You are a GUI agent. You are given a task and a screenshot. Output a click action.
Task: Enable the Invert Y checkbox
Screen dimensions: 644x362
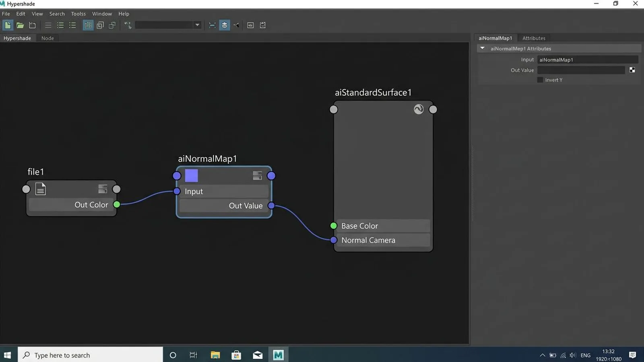[540, 80]
